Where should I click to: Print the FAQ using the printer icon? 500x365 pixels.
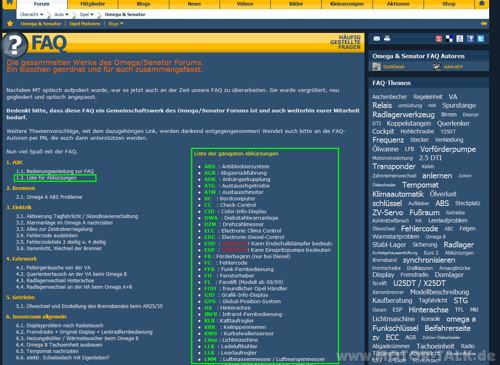387,38
